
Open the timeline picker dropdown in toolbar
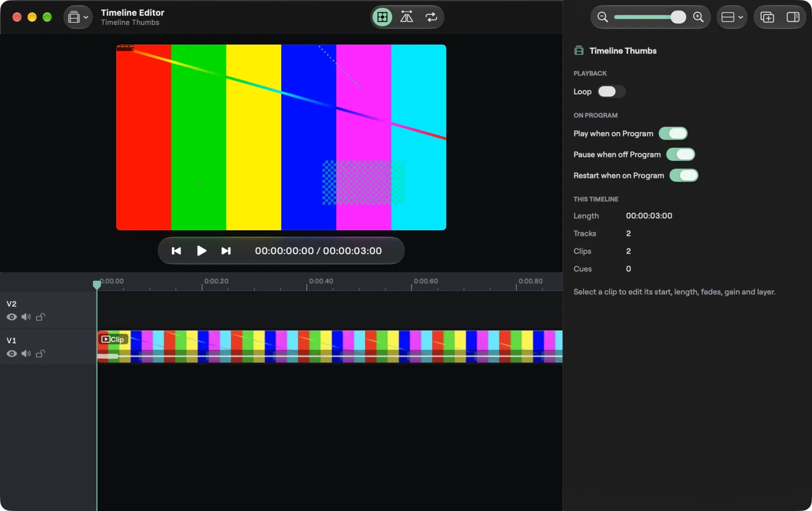coord(78,17)
